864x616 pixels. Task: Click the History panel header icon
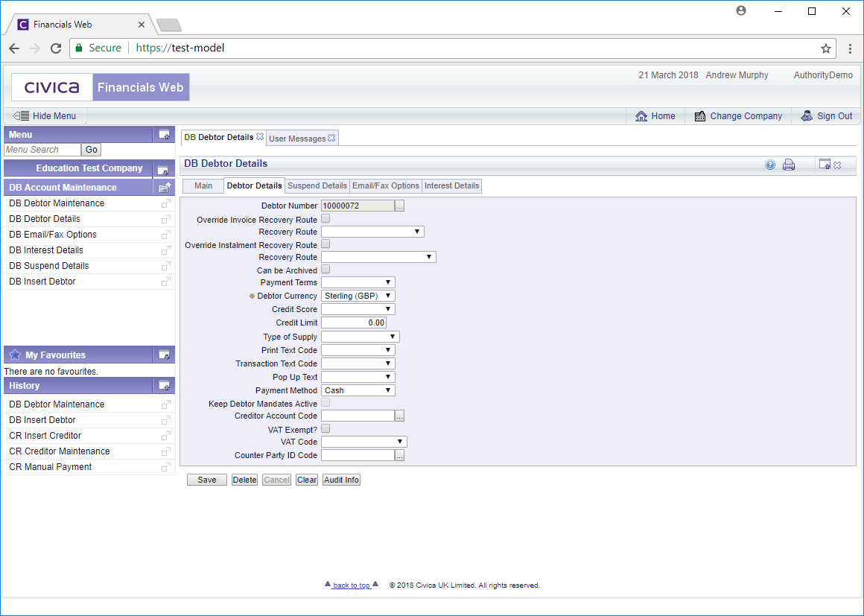(x=164, y=386)
